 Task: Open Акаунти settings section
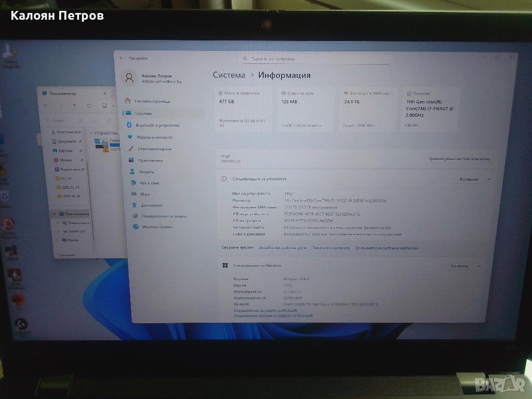pos(147,171)
